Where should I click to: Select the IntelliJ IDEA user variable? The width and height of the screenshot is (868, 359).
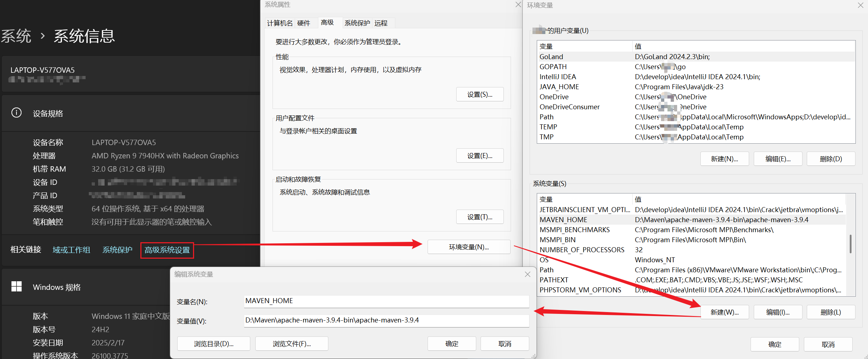(696, 77)
